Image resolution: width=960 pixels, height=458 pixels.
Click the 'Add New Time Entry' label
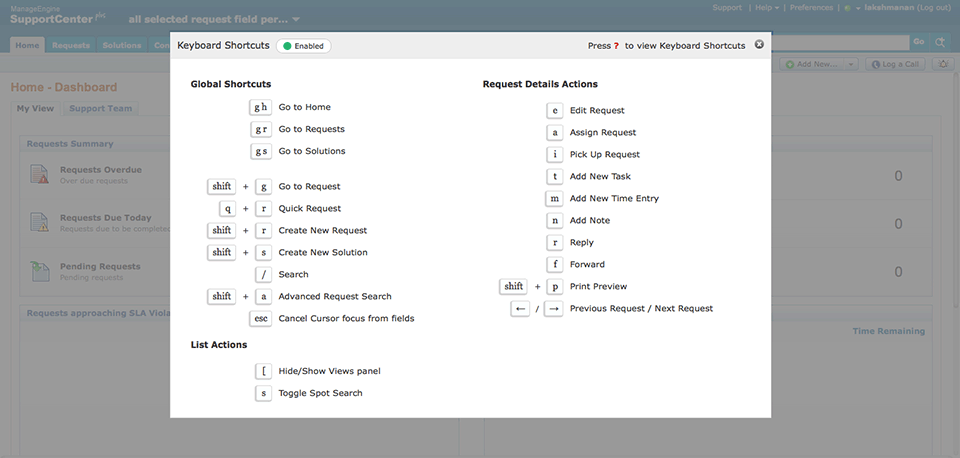614,198
